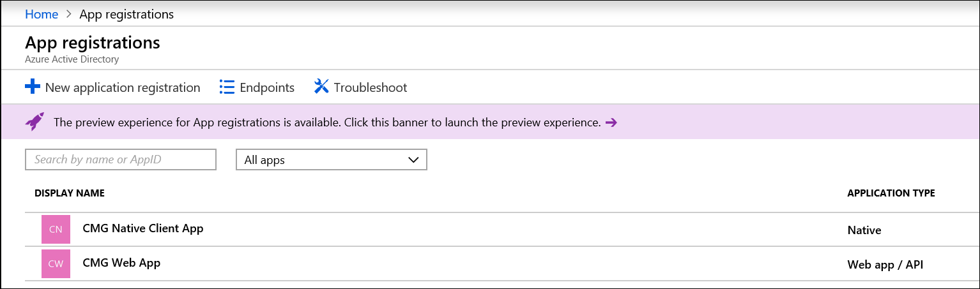Open the CMG Native Client App registration
Screen dimensions: 980x289
click(x=143, y=228)
